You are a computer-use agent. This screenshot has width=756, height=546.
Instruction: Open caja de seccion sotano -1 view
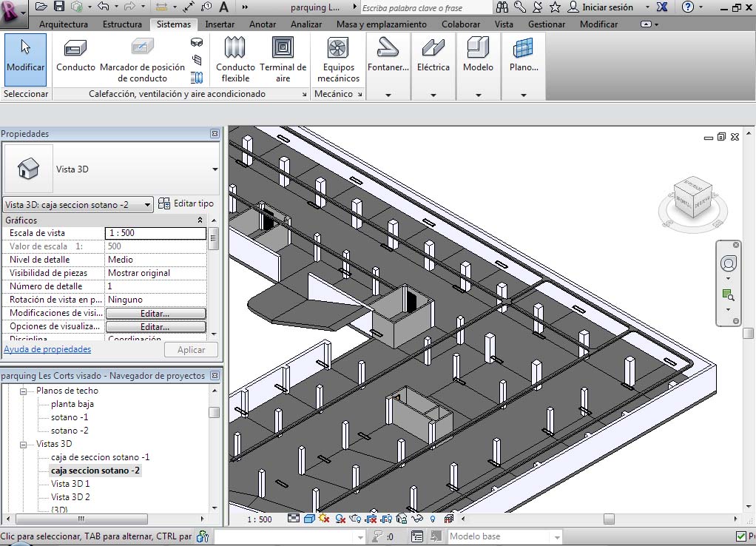coord(100,457)
